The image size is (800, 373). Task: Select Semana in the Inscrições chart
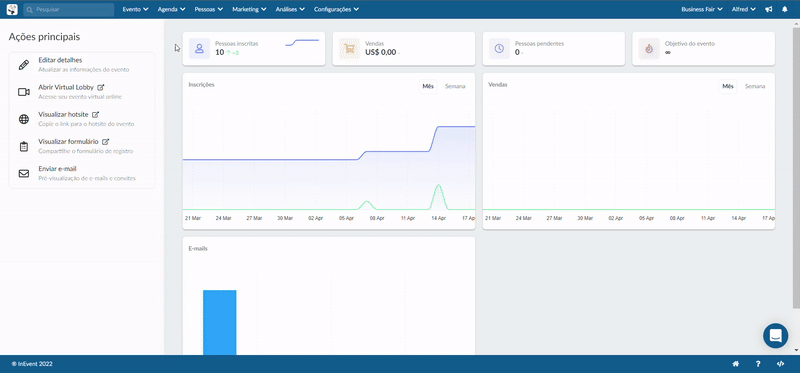pyautogui.click(x=455, y=86)
